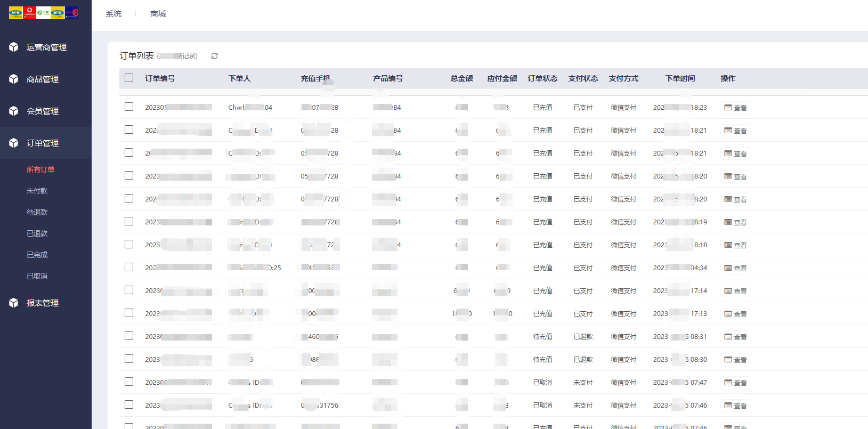Screen dimensions: 868x429
Task: Expand the 报表管理 sidebar section
Action: pos(46,303)
